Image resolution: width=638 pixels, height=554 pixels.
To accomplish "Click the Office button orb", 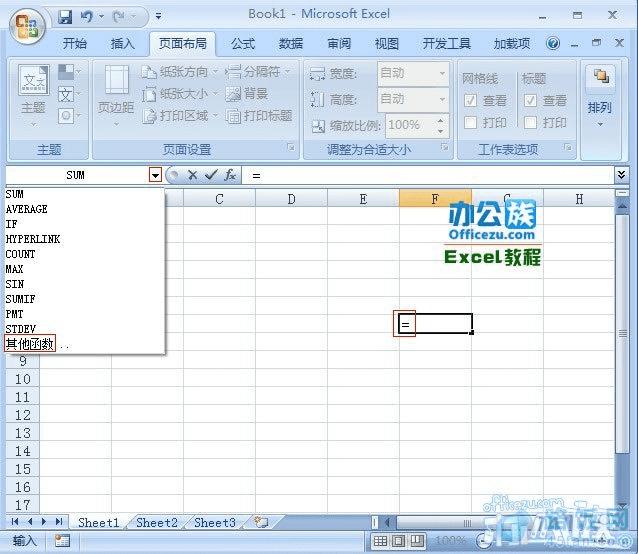I will coord(27,26).
